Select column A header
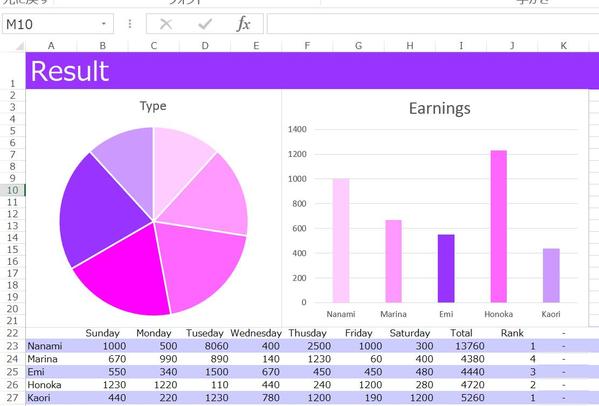The image size is (599, 406). click(51, 46)
